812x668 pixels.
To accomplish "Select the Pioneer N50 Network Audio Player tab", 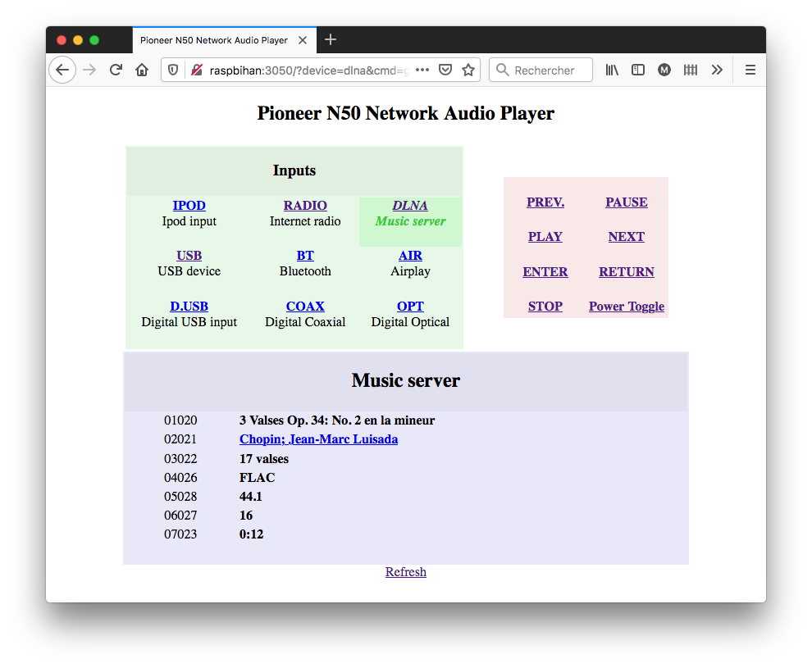I will 224,40.
